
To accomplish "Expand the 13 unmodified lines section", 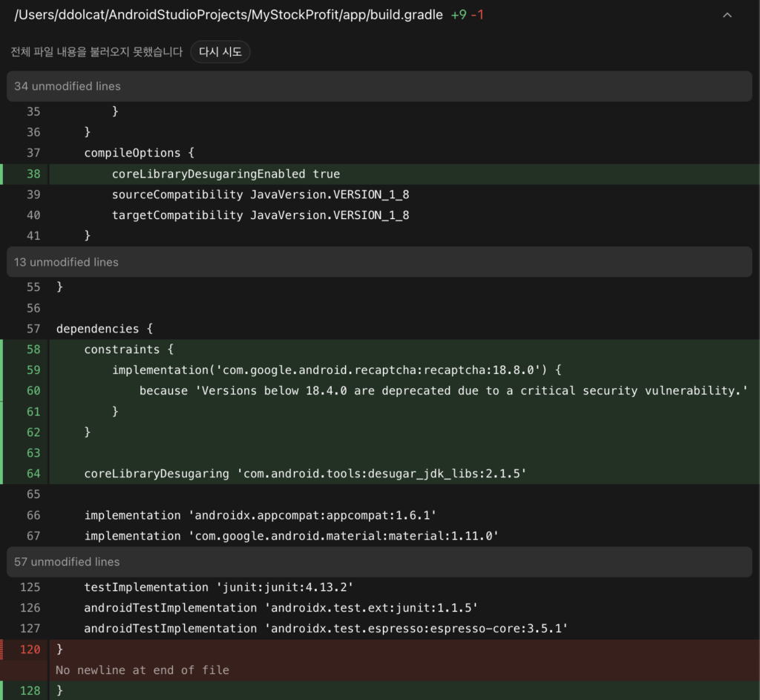I will tap(379, 262).
